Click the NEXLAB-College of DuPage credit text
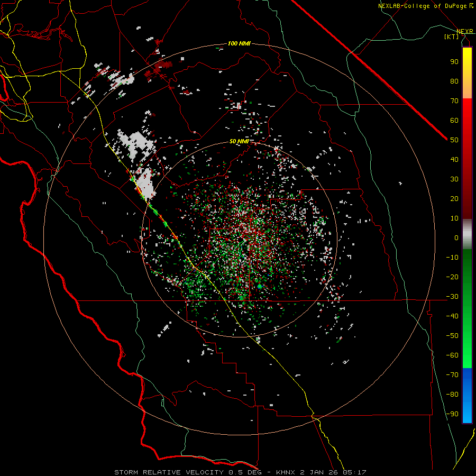Screen dimensions: 476x476 point(423,6)
